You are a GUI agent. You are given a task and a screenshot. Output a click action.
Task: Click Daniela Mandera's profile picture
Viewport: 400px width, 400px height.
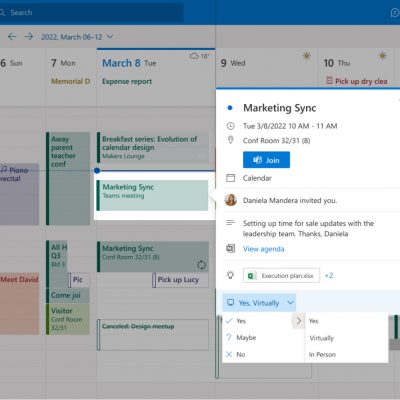coord(231,200)
